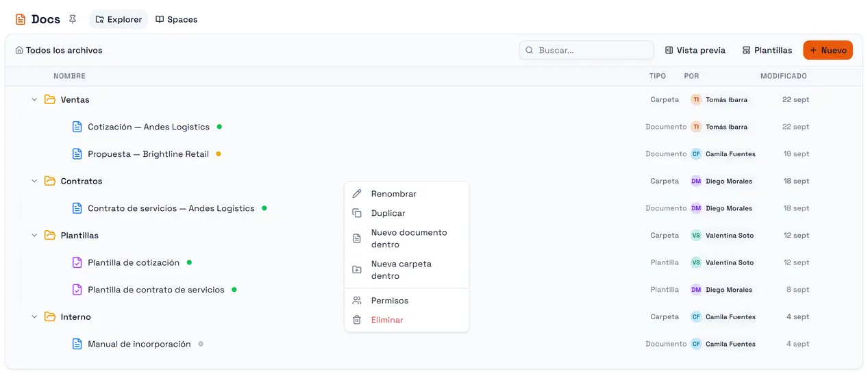868x374 pixels.
Task: Toggle Vista previa panel
Action: point(695,50)
